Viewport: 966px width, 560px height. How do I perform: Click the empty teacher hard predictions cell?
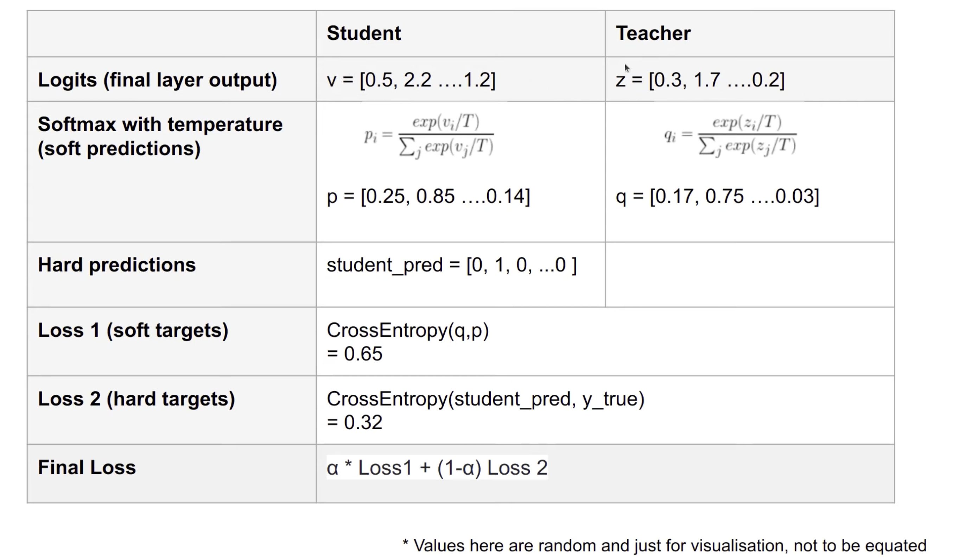[750, 274]
